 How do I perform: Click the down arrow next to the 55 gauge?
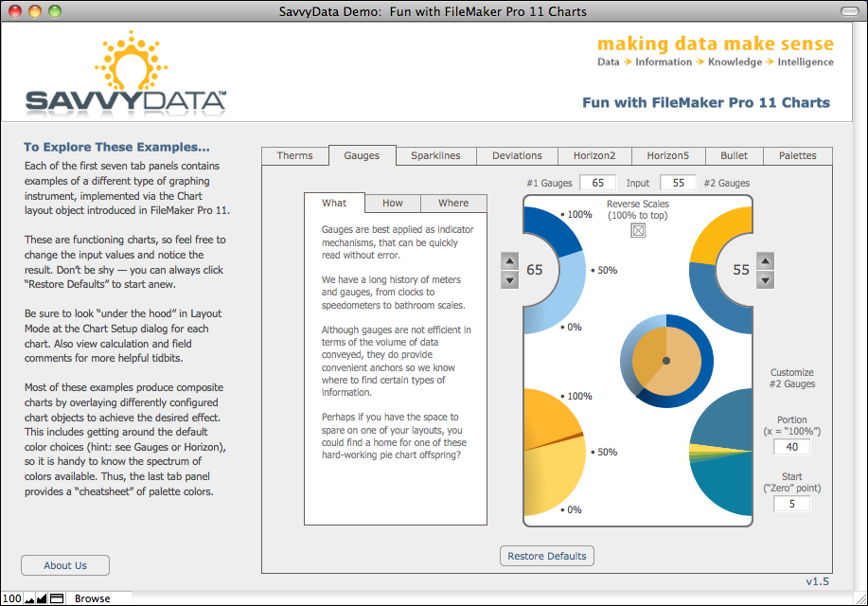[x=765, y=280]
